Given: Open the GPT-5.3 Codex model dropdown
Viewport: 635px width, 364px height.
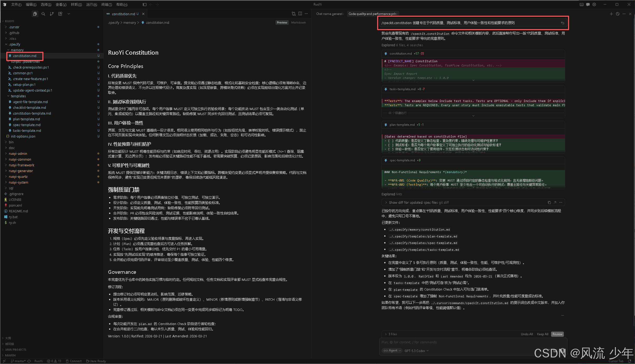Looking at the screenshot, I should 416,351.
